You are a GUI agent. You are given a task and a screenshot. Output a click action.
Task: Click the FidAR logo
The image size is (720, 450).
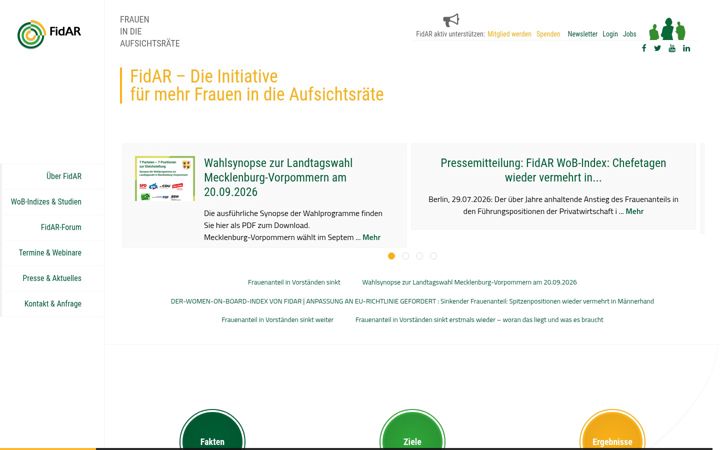point(49,34)
